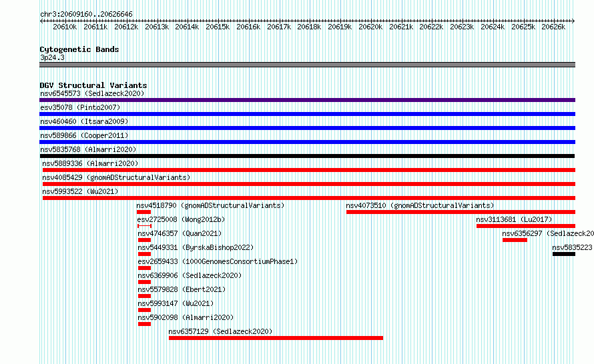
Task: Open the esv35078 (Pinto2007) label
Action: click(x=80, y=107)
